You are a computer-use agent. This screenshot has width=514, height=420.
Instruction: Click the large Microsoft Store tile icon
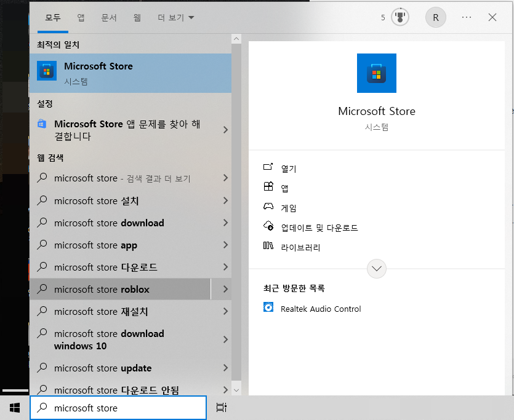tap(376, 73)
